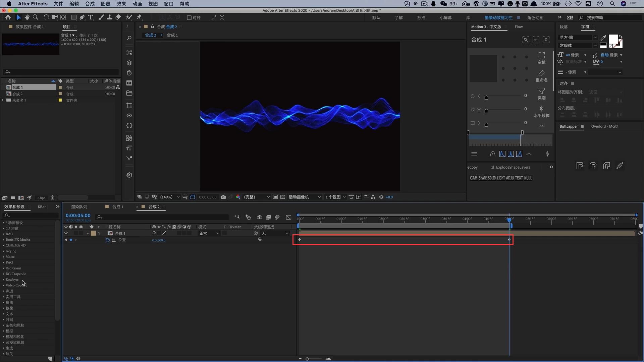Click the blue timeline progress slider
644x362 pixels.
[x=509, y=219]
